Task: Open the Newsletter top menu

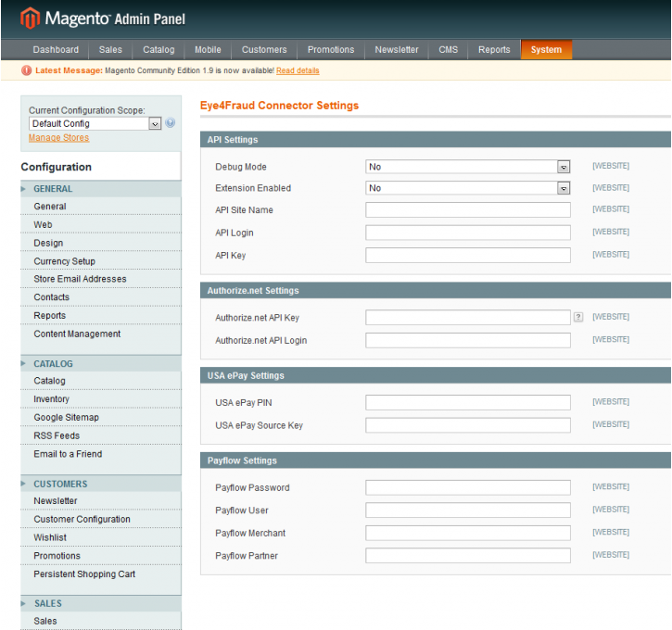Action: click(x=397, y=50)
